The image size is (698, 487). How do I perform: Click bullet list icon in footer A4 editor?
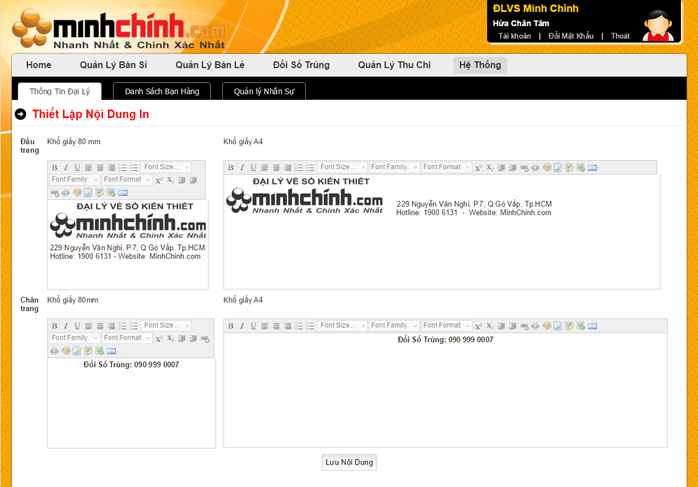(311, 325)
